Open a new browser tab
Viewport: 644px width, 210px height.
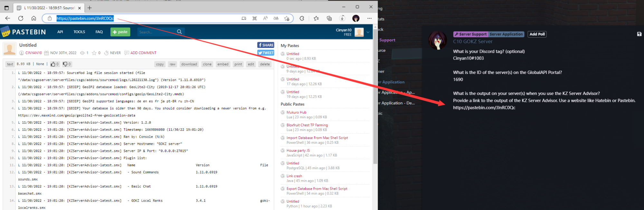click(90, 8)
